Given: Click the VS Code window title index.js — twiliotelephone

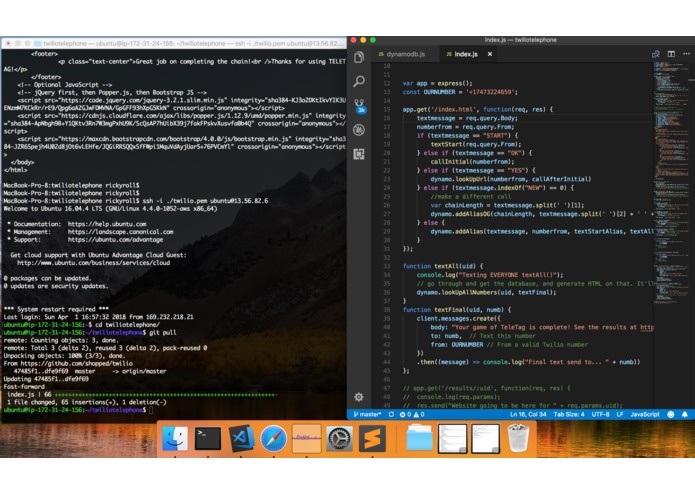Looking at the screenshot, I should 520,40.
